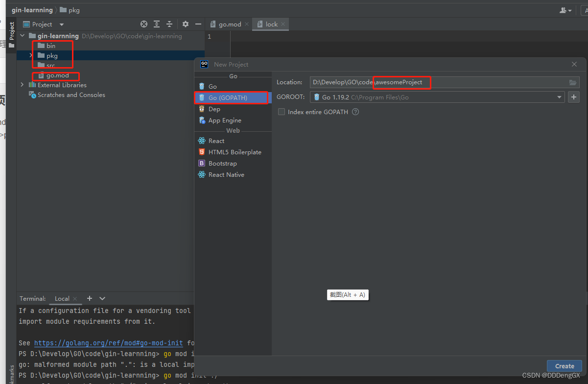The width and height of the screenshot is (588, 384).
Task: Click the locate-in-project target icon
Action: click(144, 24)
